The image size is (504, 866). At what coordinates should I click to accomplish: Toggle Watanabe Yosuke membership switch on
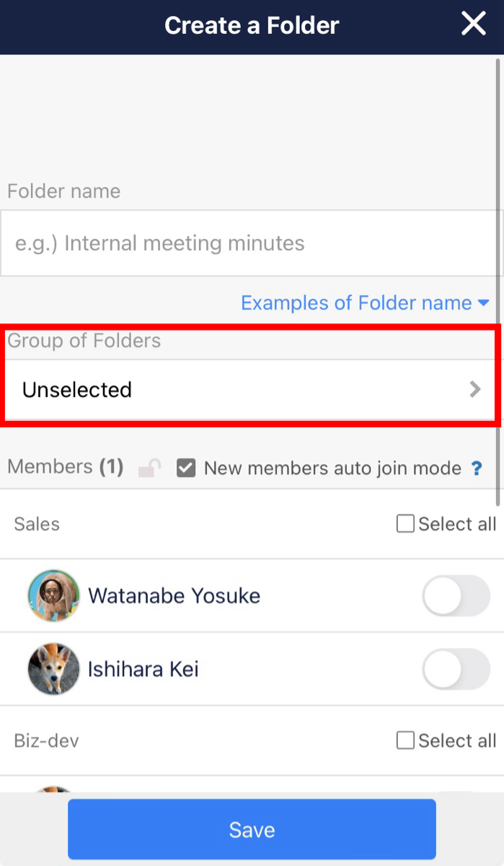click(x=456, y=596)
